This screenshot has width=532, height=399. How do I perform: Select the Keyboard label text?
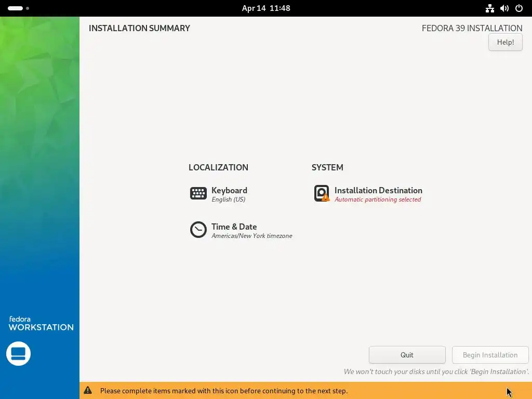[x=229, y=190]
